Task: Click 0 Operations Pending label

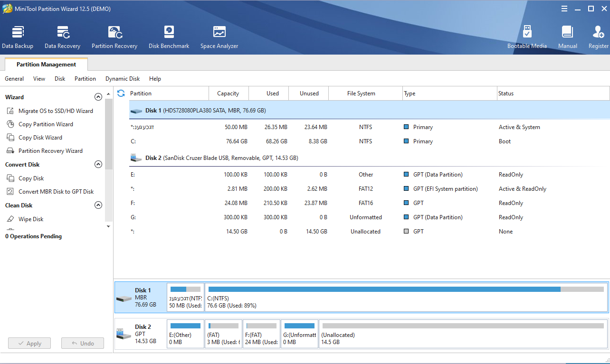Action: 34,236
